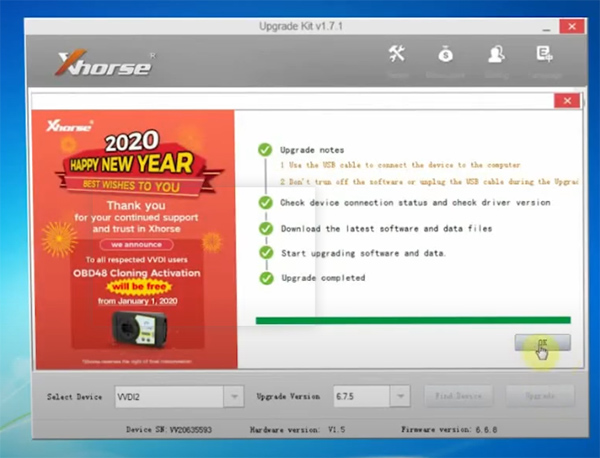Open the money bag icon
The width and height of the screenshot is (600, 458).
(x=445, y=54)
